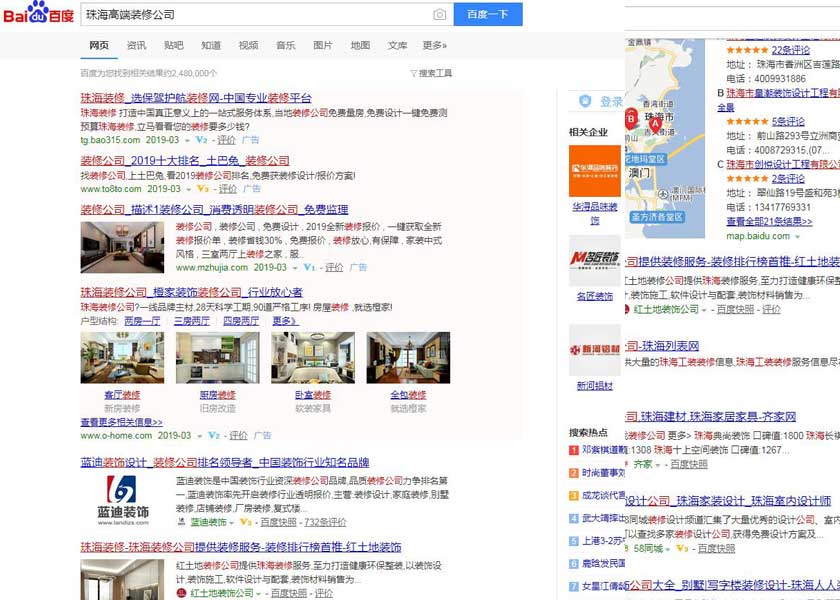
Task: Open the 卧室装修 link
Action: pyautogui.click(x=313, y=395)
